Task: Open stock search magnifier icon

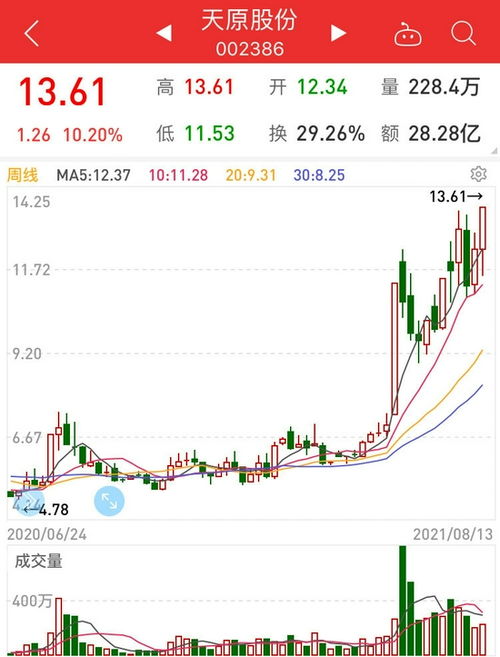Action: (x=463, y=33)
